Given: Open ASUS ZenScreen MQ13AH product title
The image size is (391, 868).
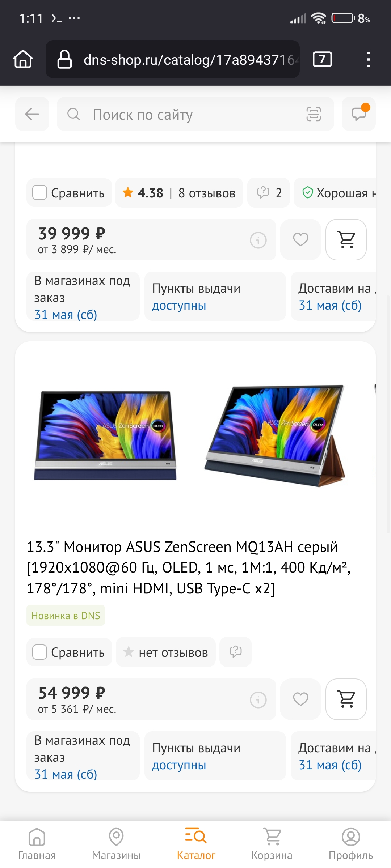Looking at the screenshot, I should click(x=189, y=567).
